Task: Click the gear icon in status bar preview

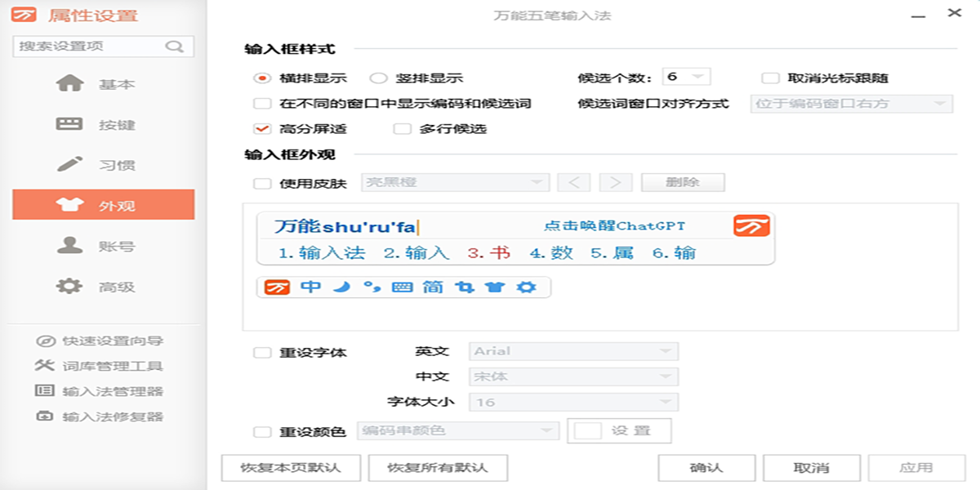Action: coord(527,287)
